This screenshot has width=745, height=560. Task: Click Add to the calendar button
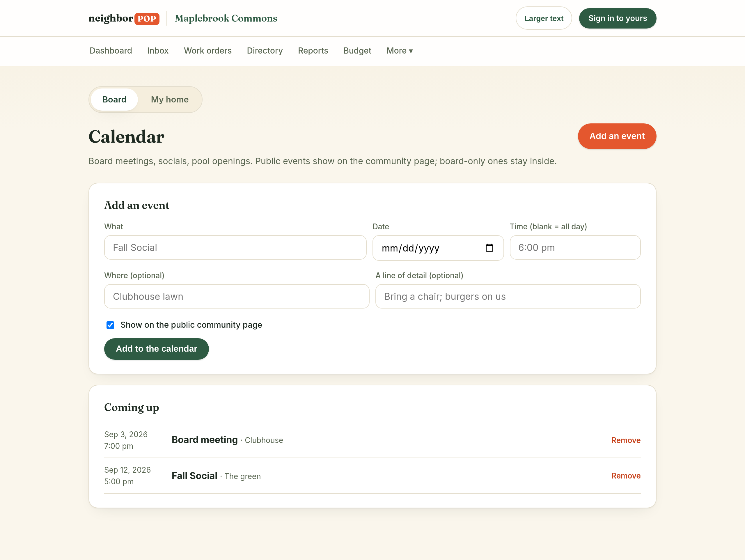(157, 349)
